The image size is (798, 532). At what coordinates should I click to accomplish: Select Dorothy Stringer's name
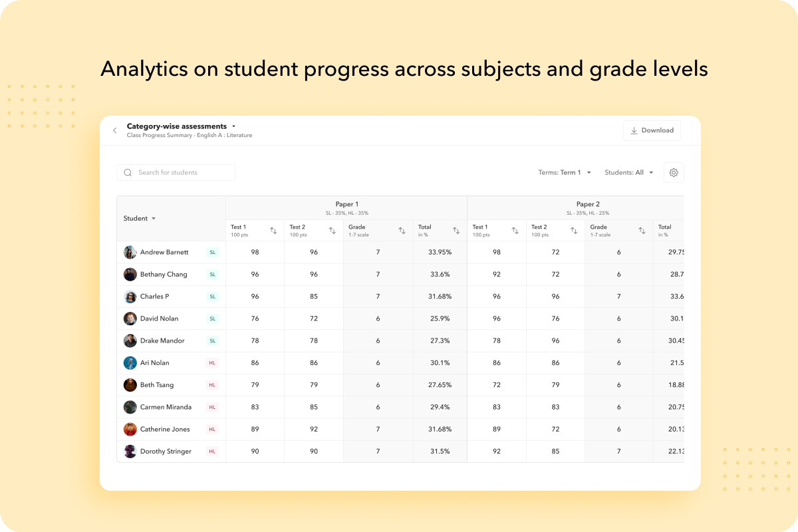pos(166,451)
